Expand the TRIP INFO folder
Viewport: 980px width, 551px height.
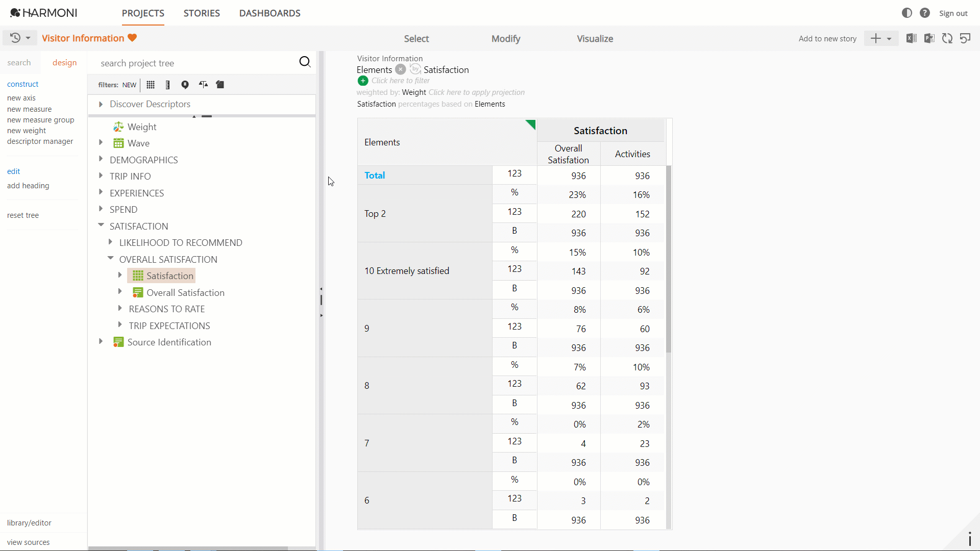point(101,176)
